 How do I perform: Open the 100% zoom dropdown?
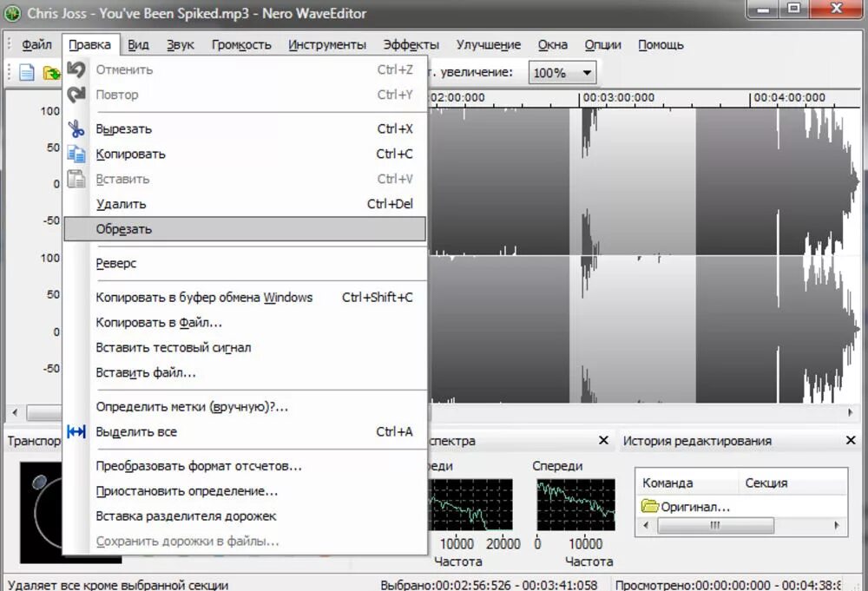pos(562,73)
